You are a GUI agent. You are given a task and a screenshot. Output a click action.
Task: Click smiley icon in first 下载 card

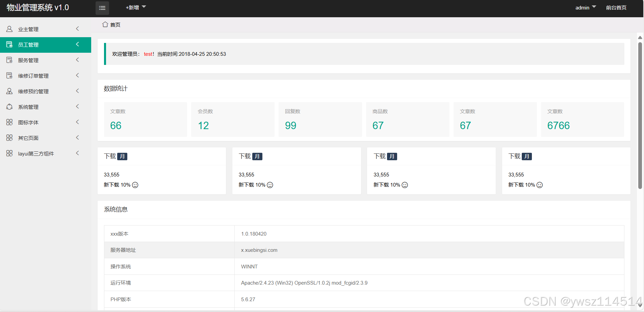135,185
